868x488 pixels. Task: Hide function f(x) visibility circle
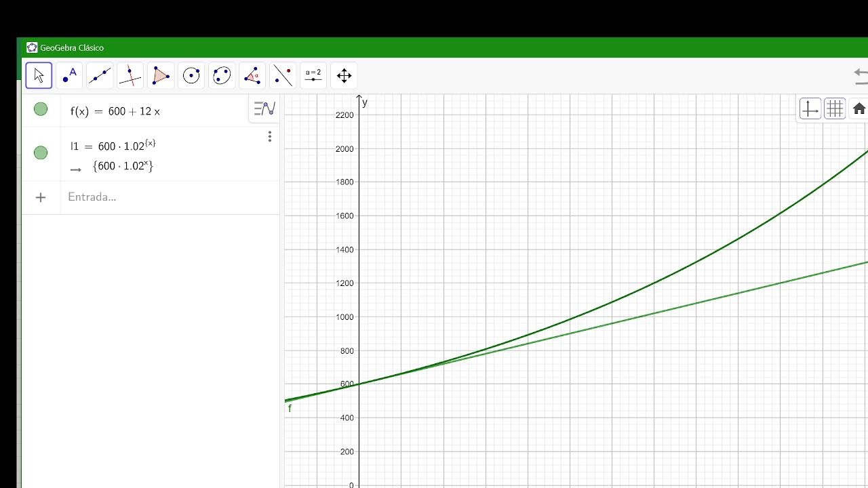click(x=41, y=109)
